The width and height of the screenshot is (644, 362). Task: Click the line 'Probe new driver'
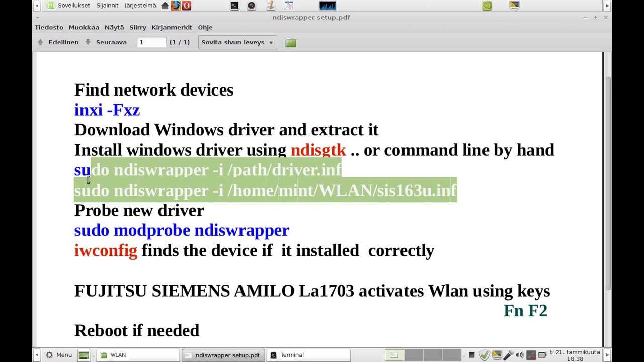tap(139, 210)
